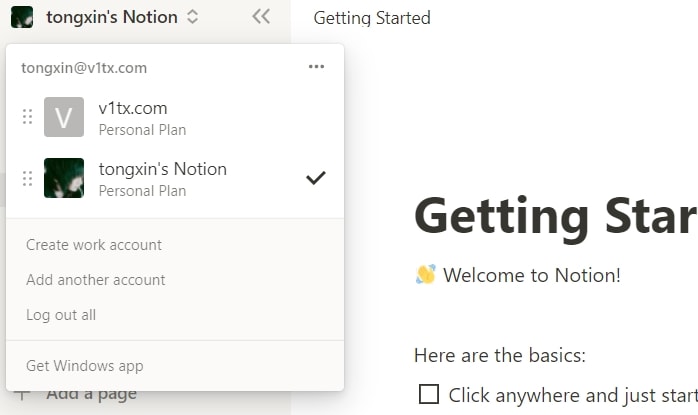Choose Add another account
This screenshot has width=698, height=415.
[x=96, y=280]
